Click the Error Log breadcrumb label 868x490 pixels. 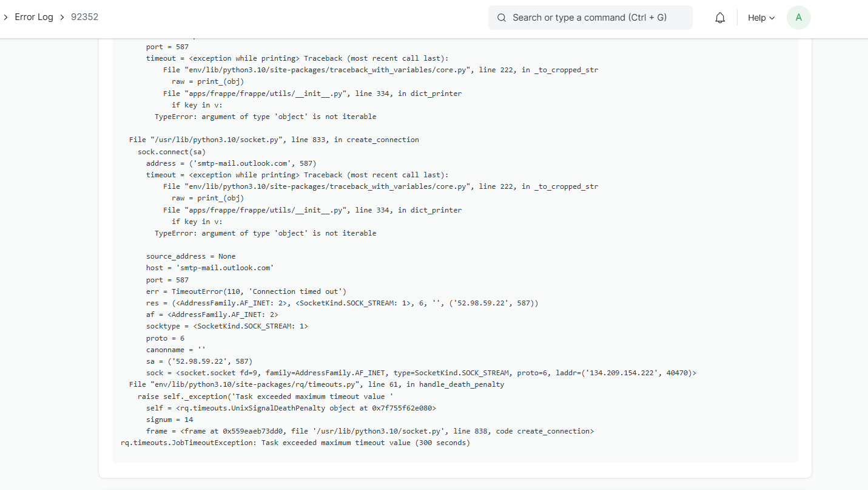(34, 17)
